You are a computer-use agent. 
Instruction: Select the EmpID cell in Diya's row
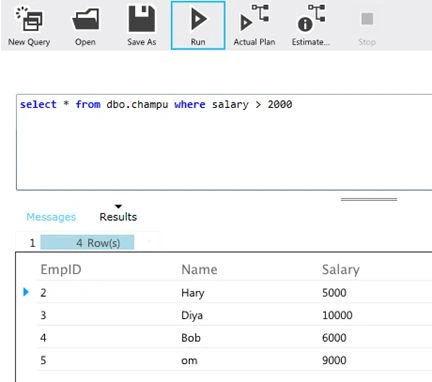43,315
